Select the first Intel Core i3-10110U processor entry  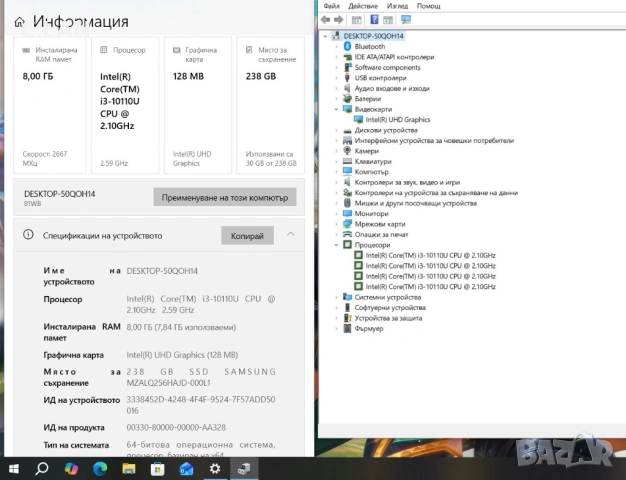(x=430, y=255)
